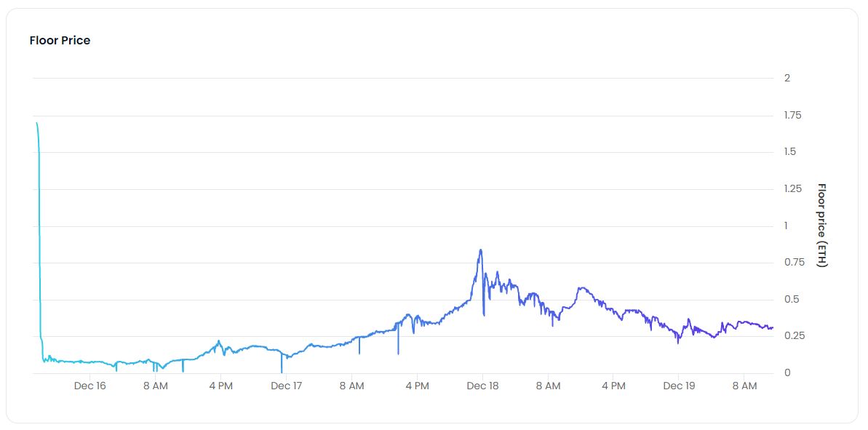Click the 8 AM tick after Dec 17
The image size is (868, 430).
[351, 386]
